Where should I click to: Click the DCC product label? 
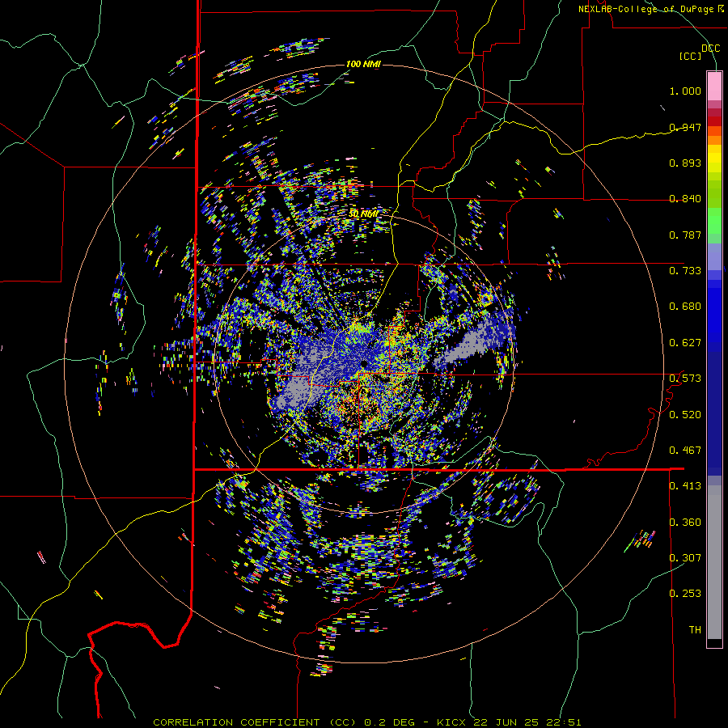coord(710,48)
